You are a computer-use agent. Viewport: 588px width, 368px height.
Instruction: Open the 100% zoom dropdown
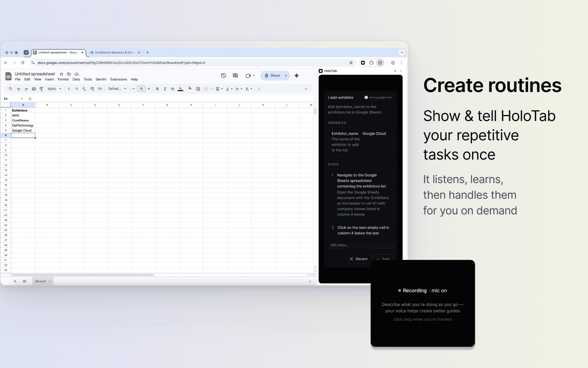coord(54,89)
